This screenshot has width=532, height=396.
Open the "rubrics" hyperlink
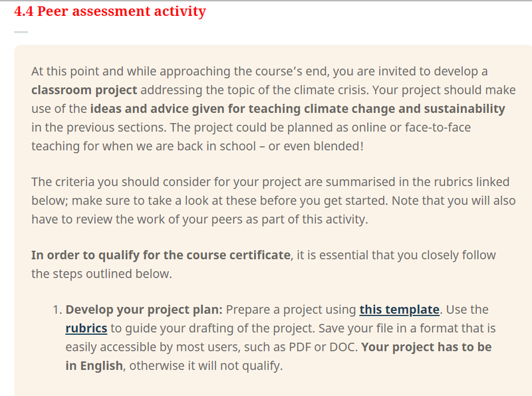86,328
